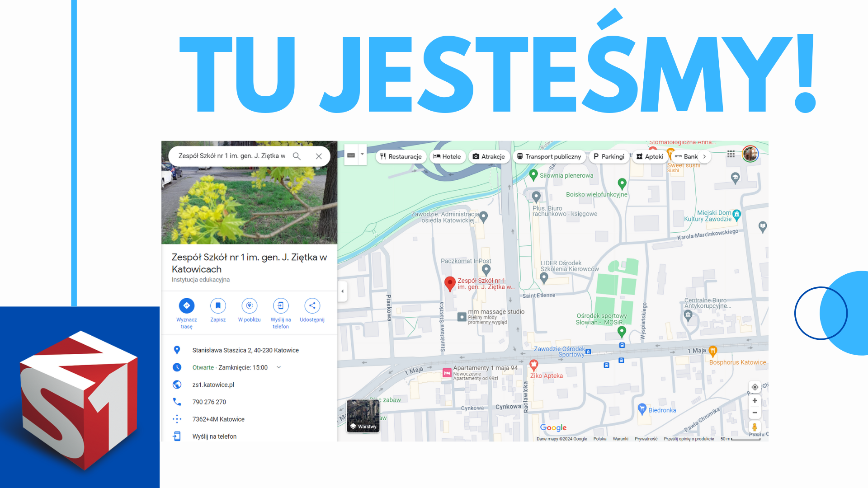868x488 pixels.
Task: Zoom in the map with plus
Action: point(755,401)
